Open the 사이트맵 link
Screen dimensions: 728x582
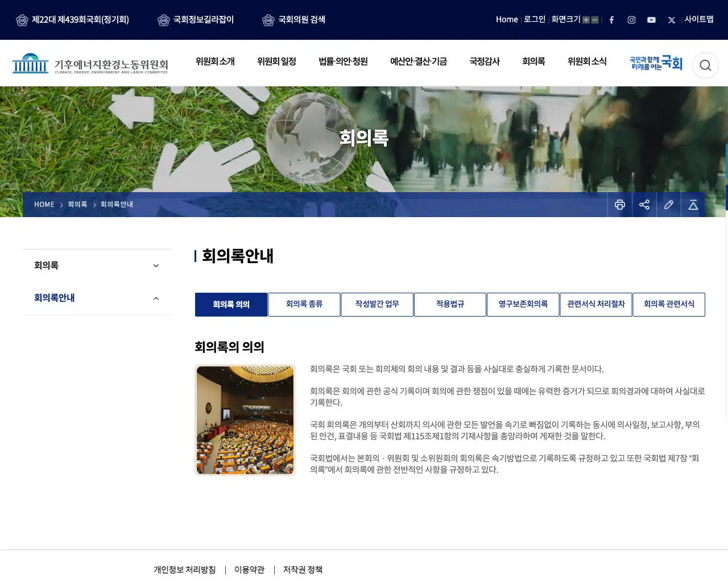pos(699,19)
